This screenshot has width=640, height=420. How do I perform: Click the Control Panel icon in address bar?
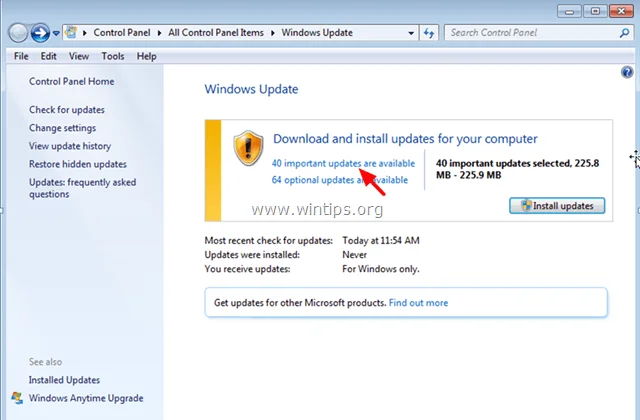click(72, 33)
